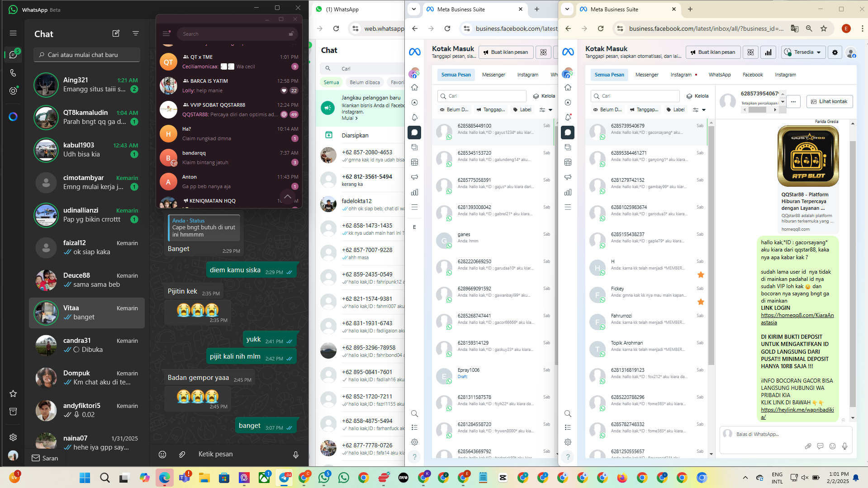868x488 pixels.
Task: Click Buat iklan pesan in right Meta window
Action: [x=713, y=52]
